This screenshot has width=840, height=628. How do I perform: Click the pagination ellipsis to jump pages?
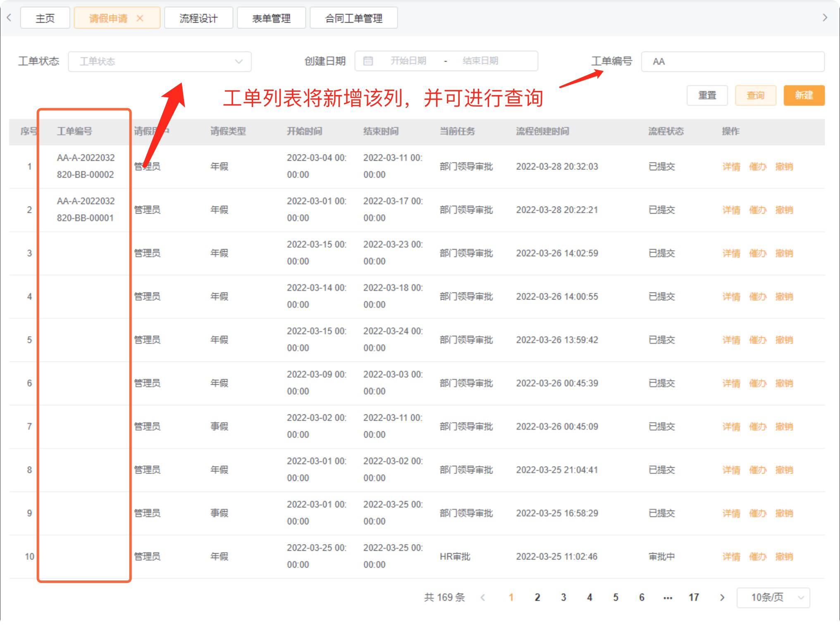667,597
